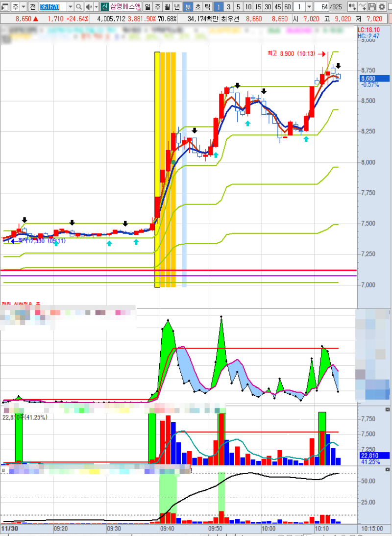Switch to yearly chart 년
Screen dimensions: 392x536
[x=177, y=6]
